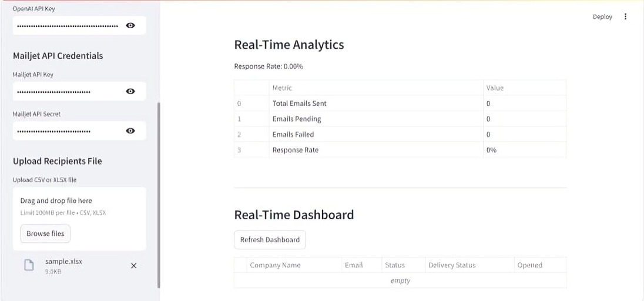Refresh the Real-Time Dashboard
This screenshot has width=644, height=301.
coord(270,240)
